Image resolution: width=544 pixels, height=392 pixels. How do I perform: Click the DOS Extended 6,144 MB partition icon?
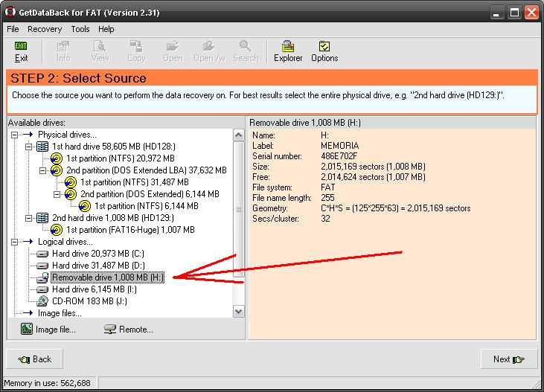[71, 194]
